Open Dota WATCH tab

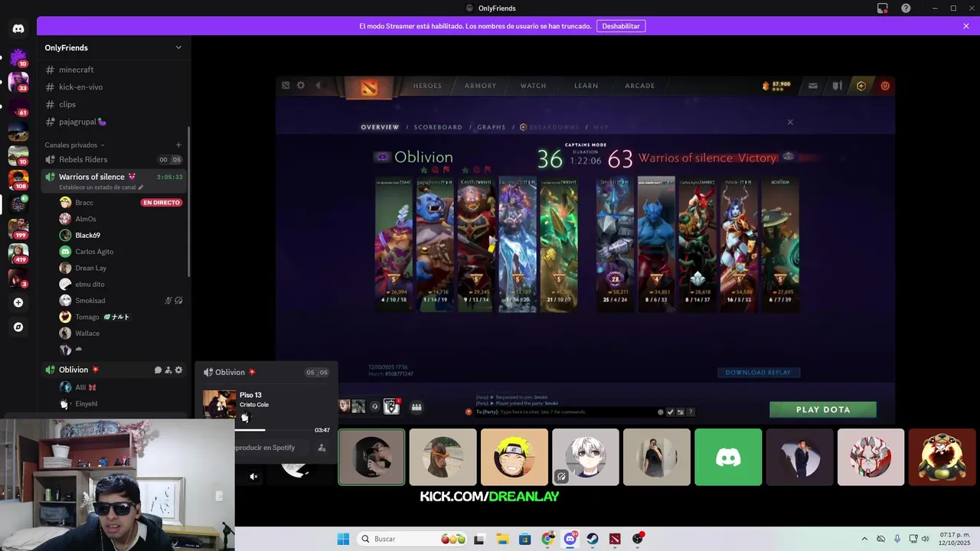pyautogui.click(x=534, y=86)
